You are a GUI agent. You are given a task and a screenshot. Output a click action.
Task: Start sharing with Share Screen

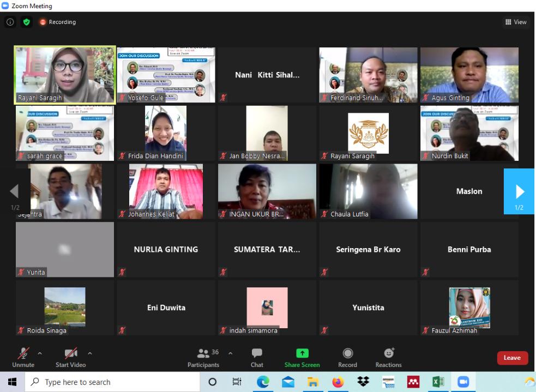click(302, 358)
